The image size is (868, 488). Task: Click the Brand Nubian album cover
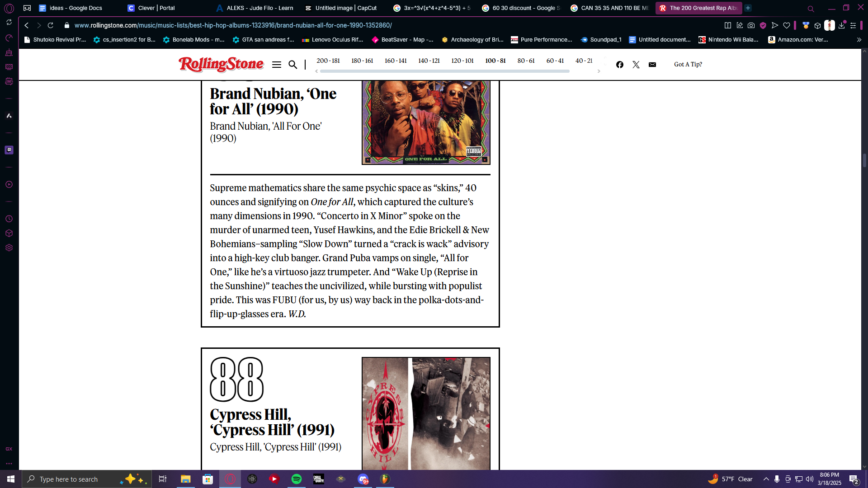click(x=426, y=122)
